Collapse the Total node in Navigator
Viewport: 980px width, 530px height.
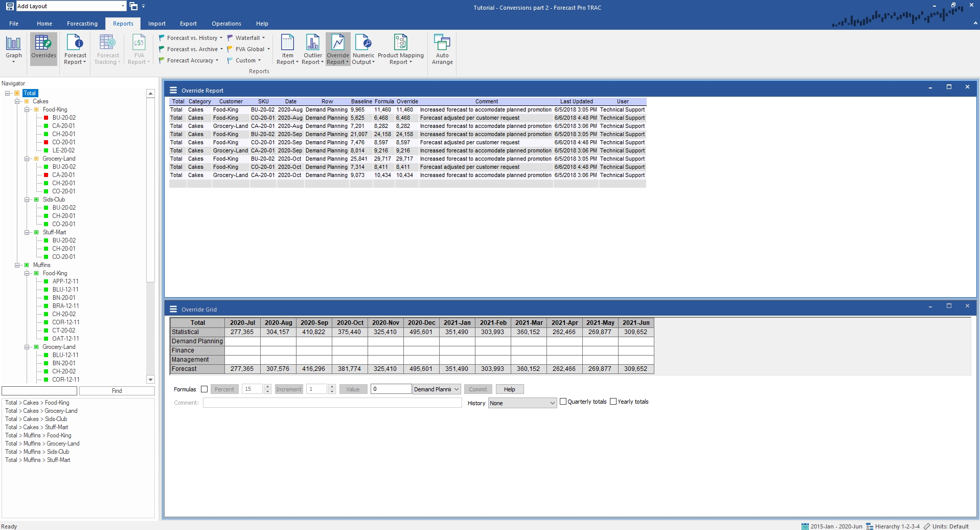(8, 93)
